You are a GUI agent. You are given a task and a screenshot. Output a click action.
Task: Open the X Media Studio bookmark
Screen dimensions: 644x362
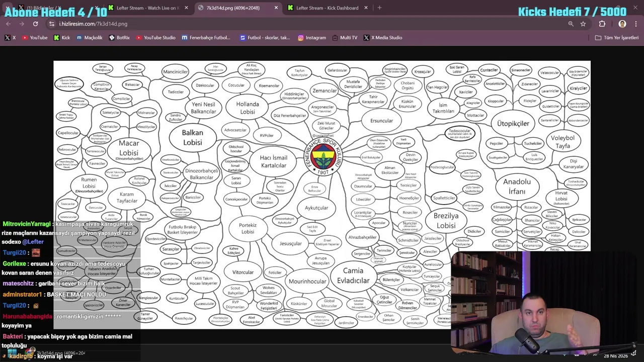point(382,38)
